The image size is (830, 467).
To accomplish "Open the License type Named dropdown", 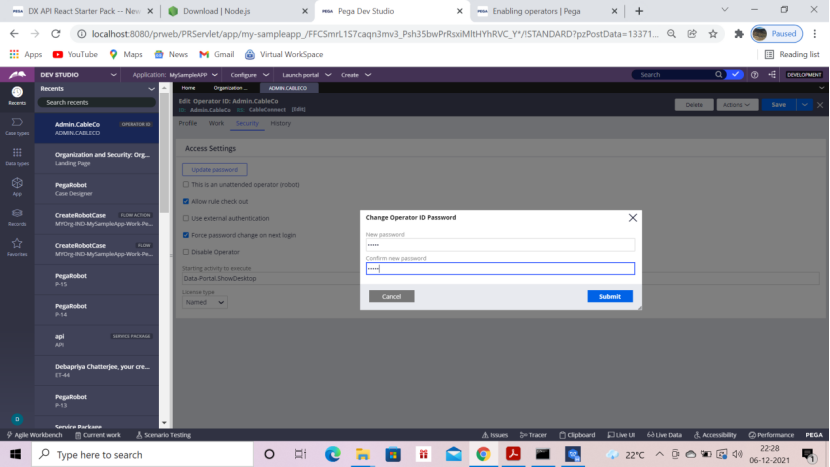I will click(204, 302).
